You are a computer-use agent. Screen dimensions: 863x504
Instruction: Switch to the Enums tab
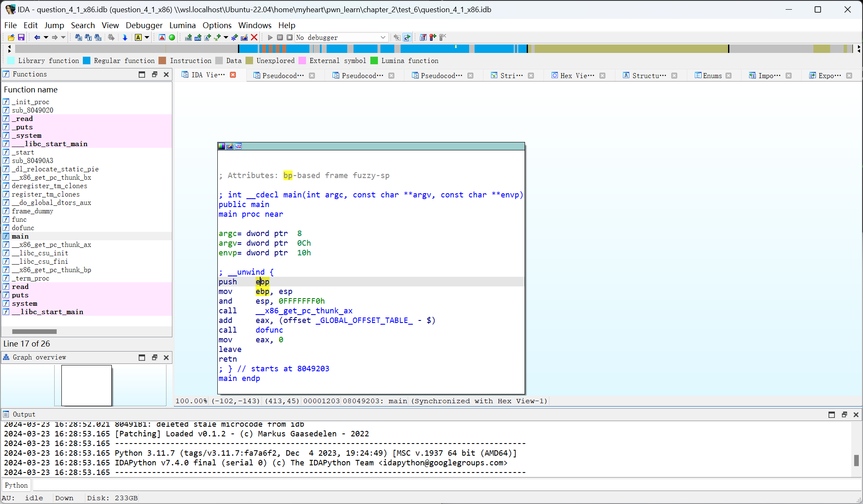(x=712, y=75)
